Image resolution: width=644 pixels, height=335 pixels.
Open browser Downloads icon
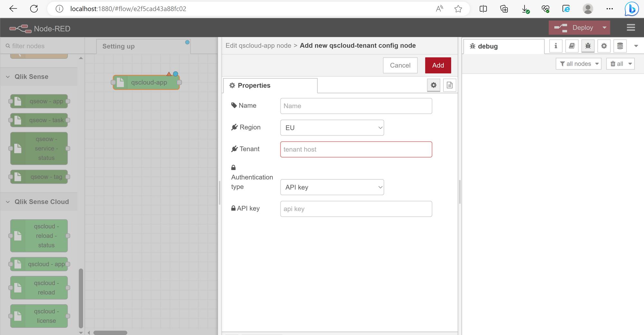point(525,9)
